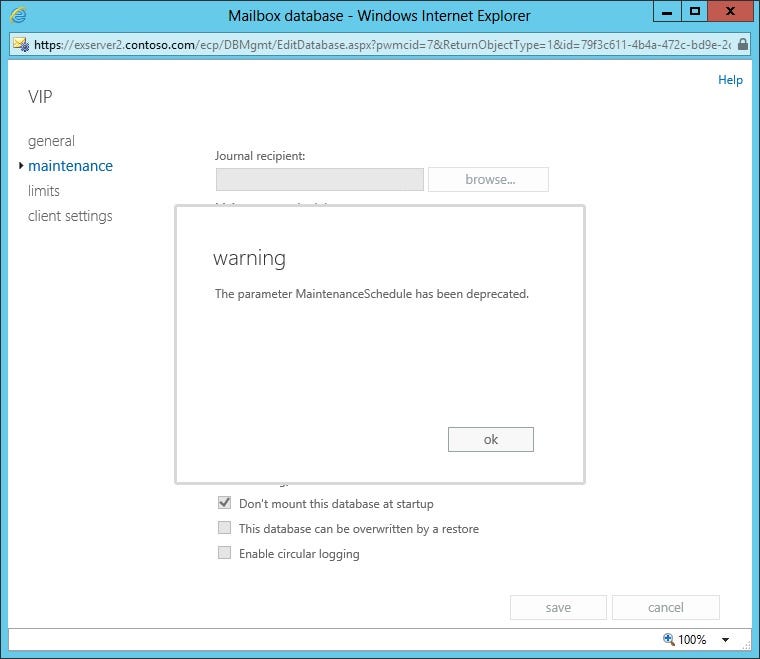This screenshot has width=760, height=659.
Task: Select the maintenance section
Action: tap(70, 166)
